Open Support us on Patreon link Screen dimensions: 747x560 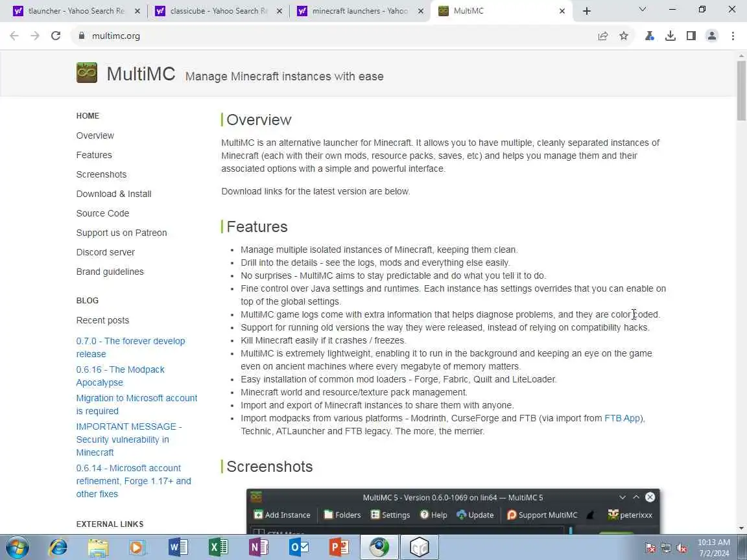click(121, 233)
